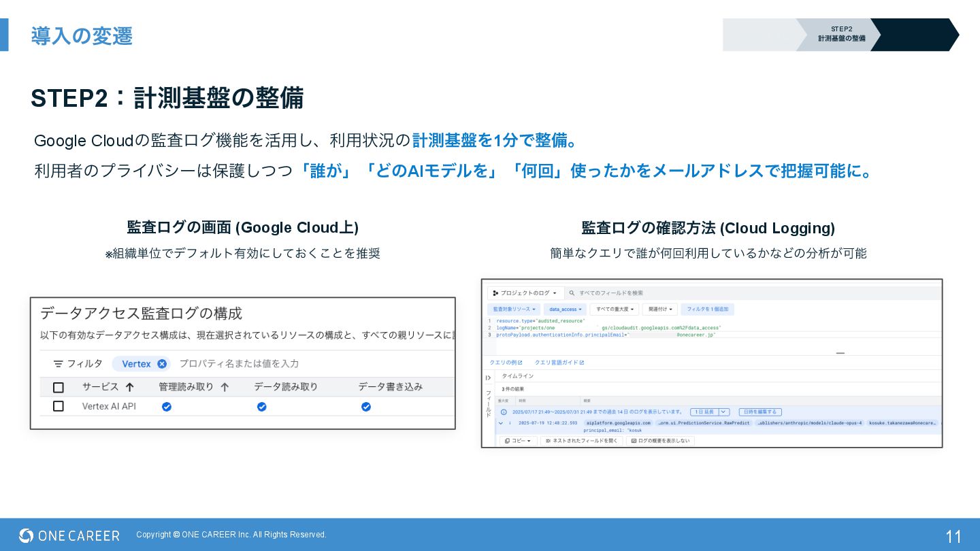Click データ読み取り checkmark for Vertex AI API
The image size is (980, 551).
click(262, 407)
